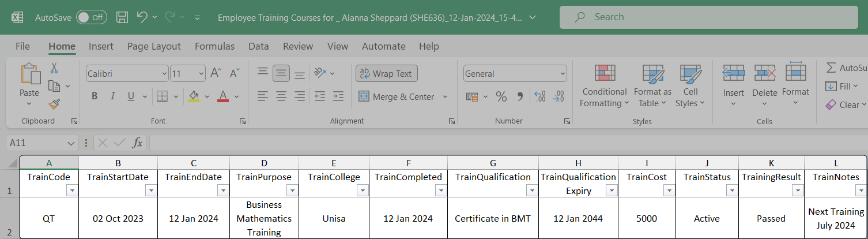Screen dimensions: 868x239
Task: Switch to the Formulas ribbon tab
Action: (214, 46)
